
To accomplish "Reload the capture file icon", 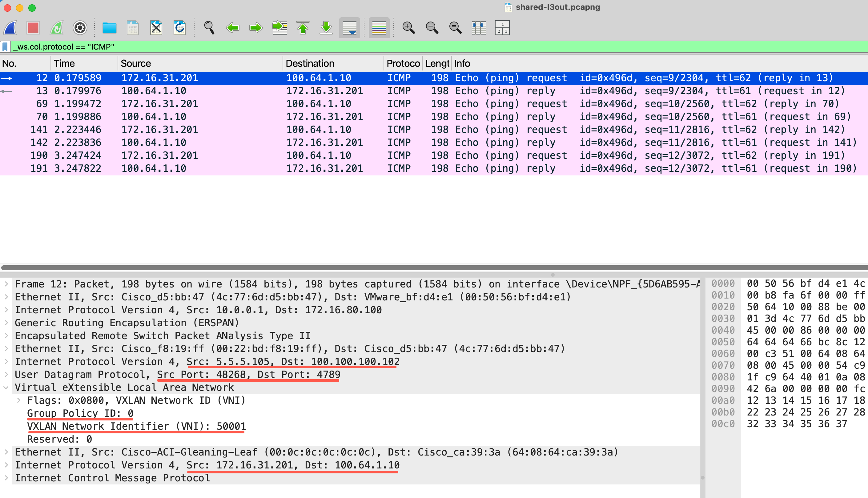I will pyautogui.click(x=179, y=28).
